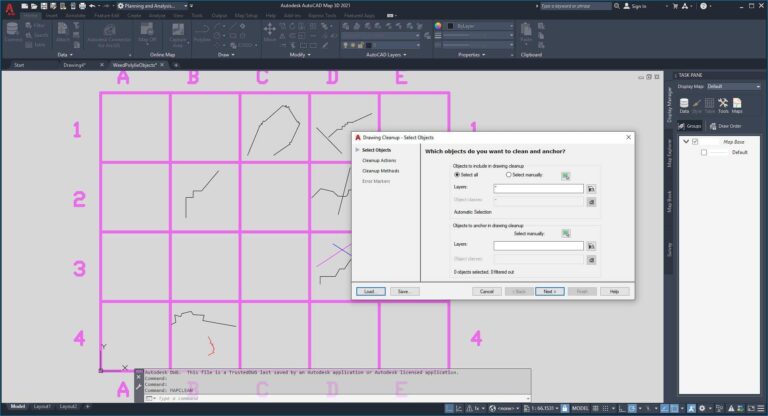Click the color wheel in Properties panel
Image resolution: width=768 pixels, height=416 pixels.
tap(438, 26)
